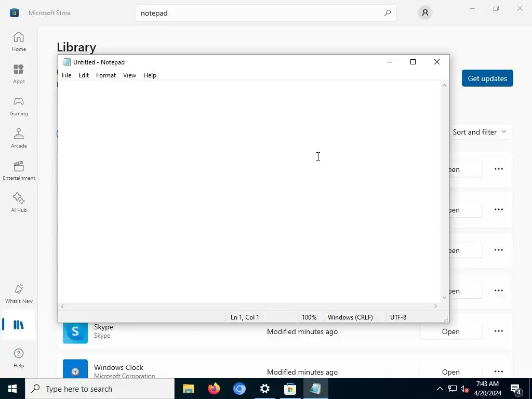Click the Library heading
This screenshot has width=532, height=399.
(x=76, y=47)
